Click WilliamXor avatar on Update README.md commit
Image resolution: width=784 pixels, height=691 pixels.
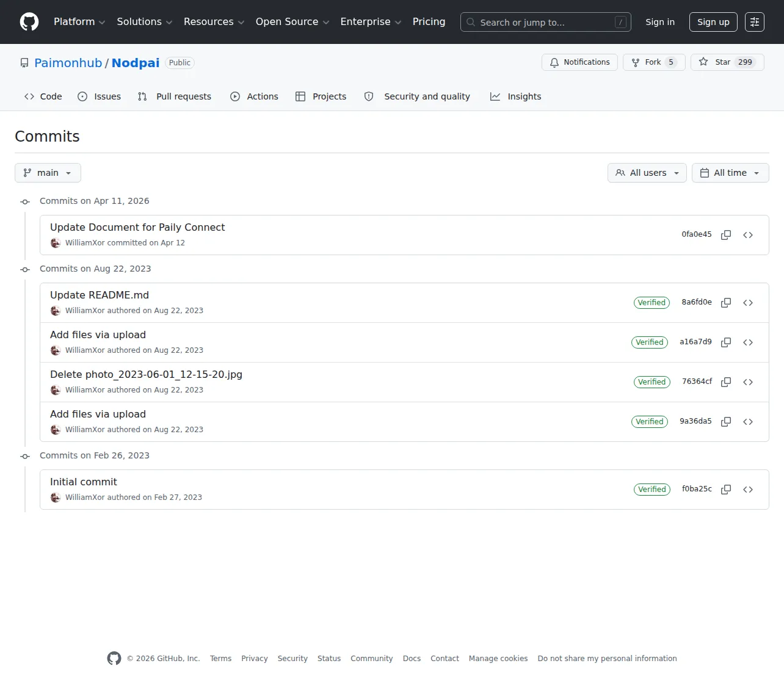(56, 311)
